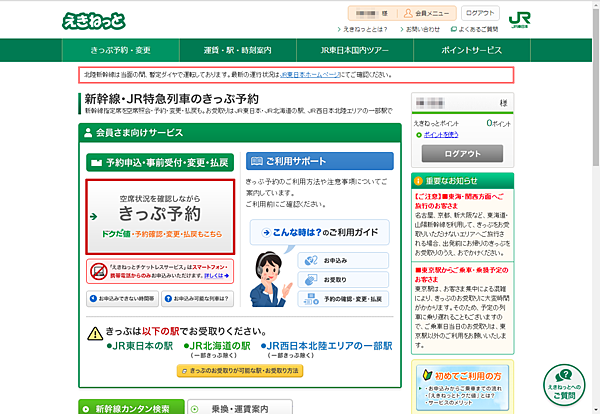Click the JR北海道の駅 link
This screenshot has width=600, height=414.
pyautogui.click(x=217, y=346)
